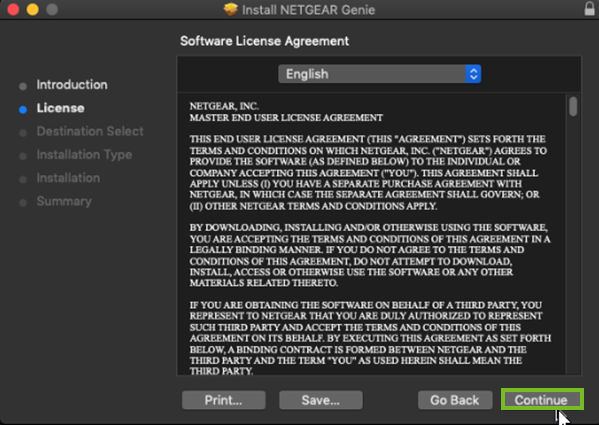Click 'IF YOU ARE OBTAINING THE SOFTWARE' line
This screenshot has height=425, width=599.
(x=366, y=305)
